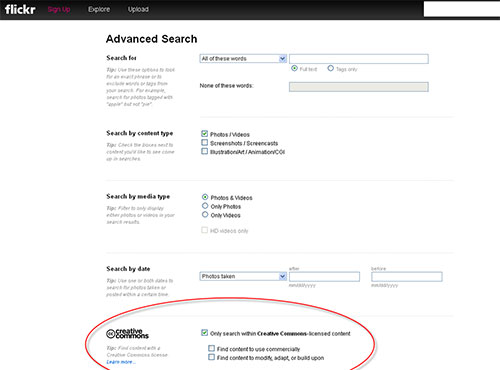Click the flickr logo
The image size is (500, 370).
(x=20, y=9)
